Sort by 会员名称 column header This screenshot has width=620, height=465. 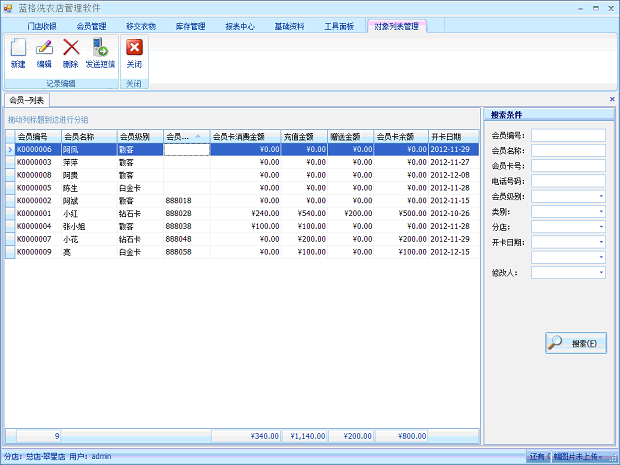coord(89,137)
